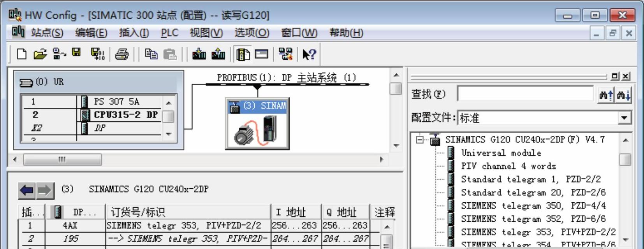Image resolution: width=644 pixels, height=249 pixels.
Task: Click the Print toolbar icon
Action: click(x=122, y=54)
